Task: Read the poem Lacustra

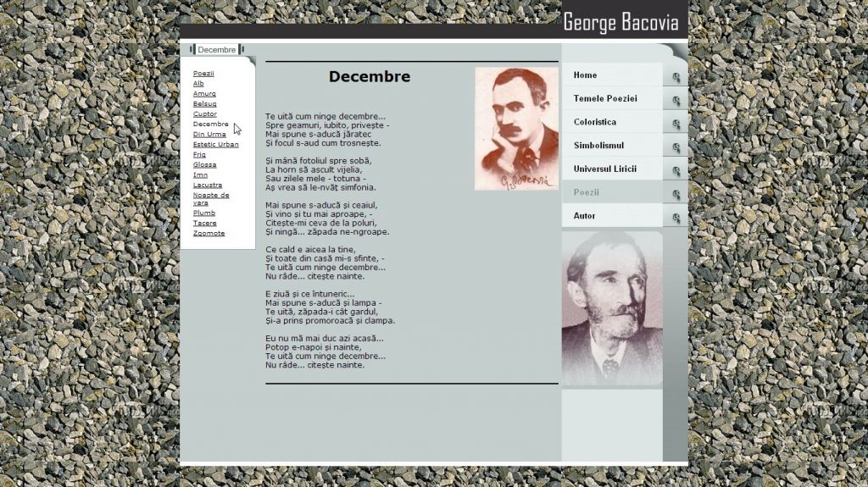Action: [x=207, y=185]
